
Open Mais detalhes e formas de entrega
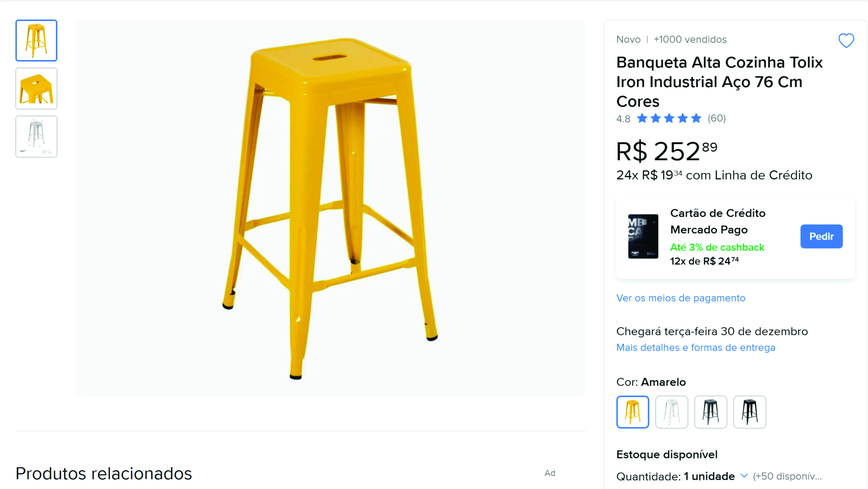click(x=696, y=347)
